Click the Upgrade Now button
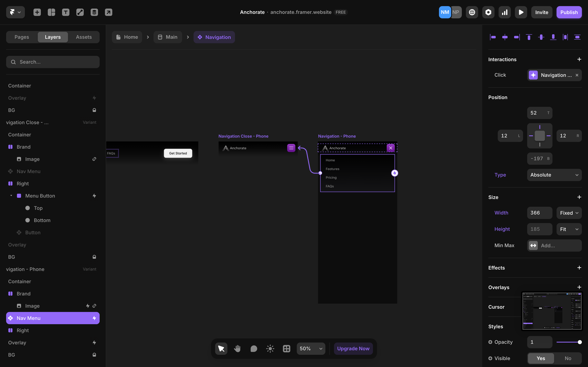 coord(353,349)
